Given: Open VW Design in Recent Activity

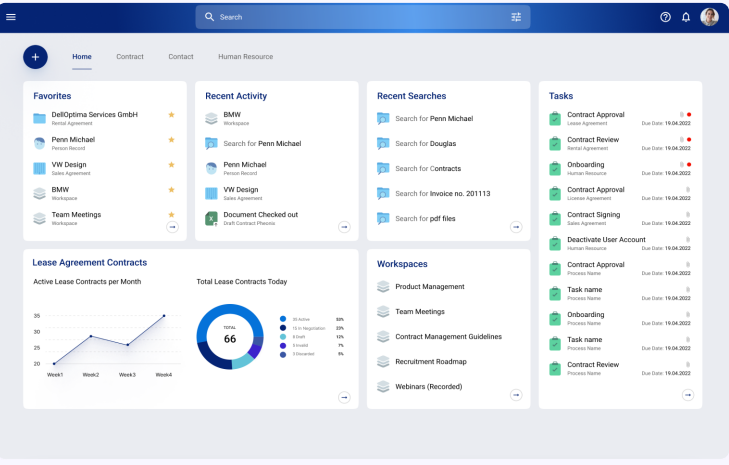Looking at the screenshot, I should click(x=241, y=190).
